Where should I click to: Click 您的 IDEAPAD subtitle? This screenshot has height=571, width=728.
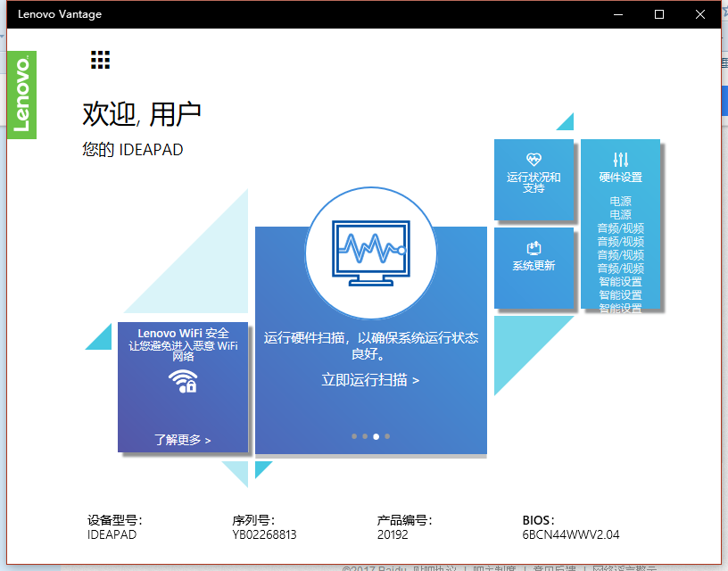133,150
